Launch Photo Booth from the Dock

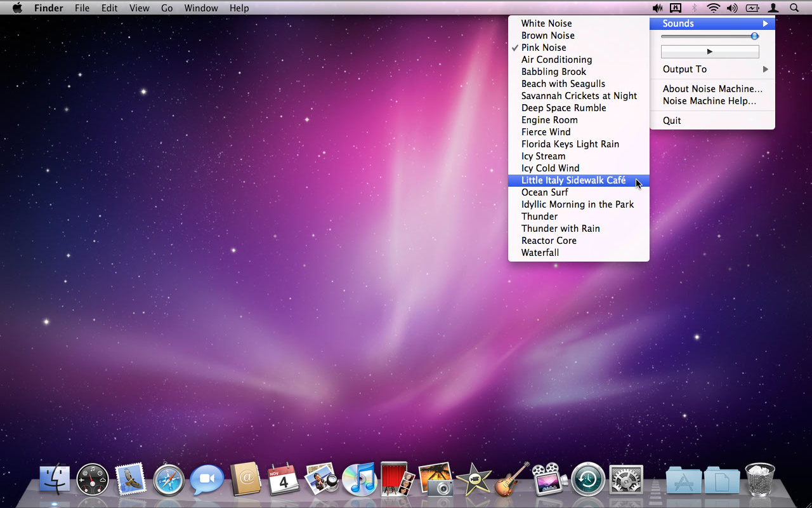click(x=397, y=479)
